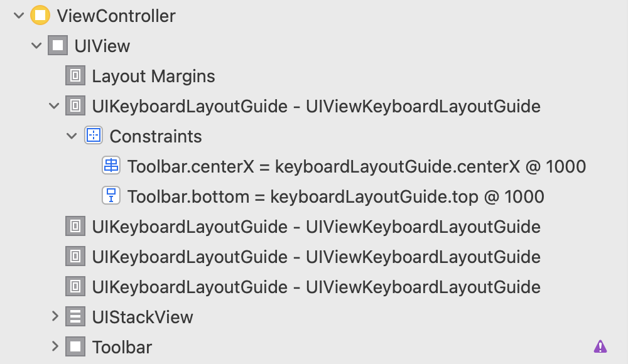Click the centerX constraint icon
Viewport: 628px width, 364px height.
point(111,166)
